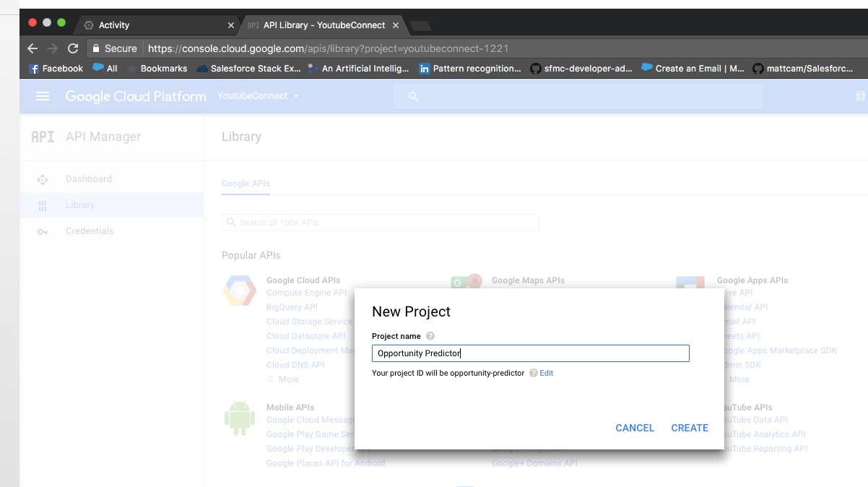This screenshot has width=868, height=487.
Task: Click the help icon beside Project name
Action: (430, 336)
